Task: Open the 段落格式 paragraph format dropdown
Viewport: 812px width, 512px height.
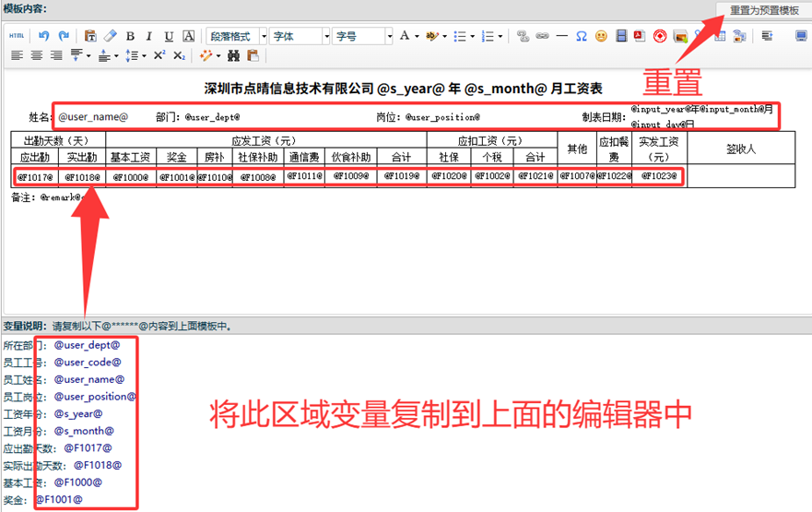Action: pos(237,36)
